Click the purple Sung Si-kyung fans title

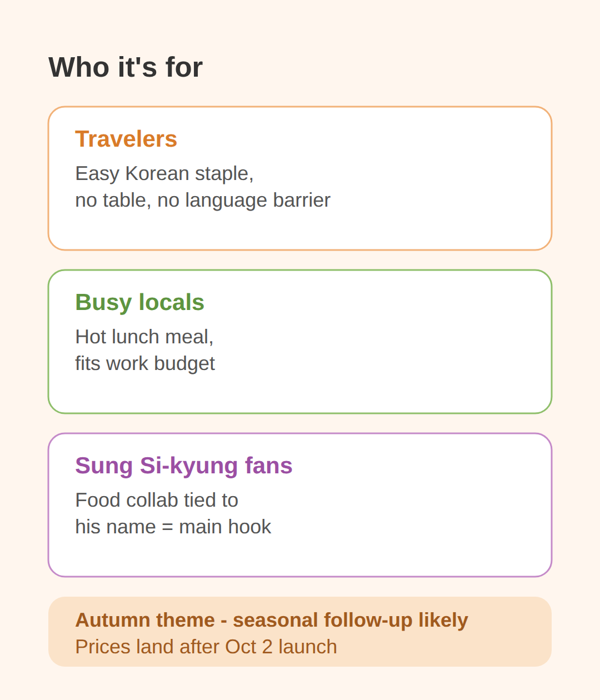(184, 466)
